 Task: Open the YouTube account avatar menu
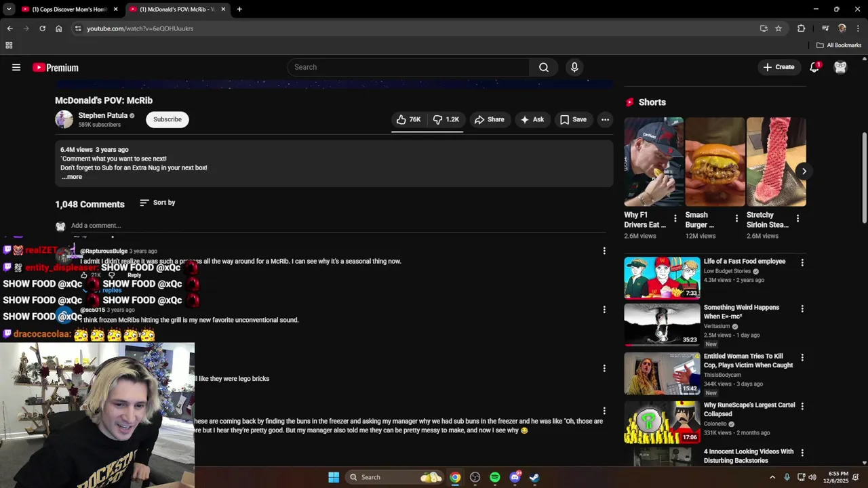840,67
